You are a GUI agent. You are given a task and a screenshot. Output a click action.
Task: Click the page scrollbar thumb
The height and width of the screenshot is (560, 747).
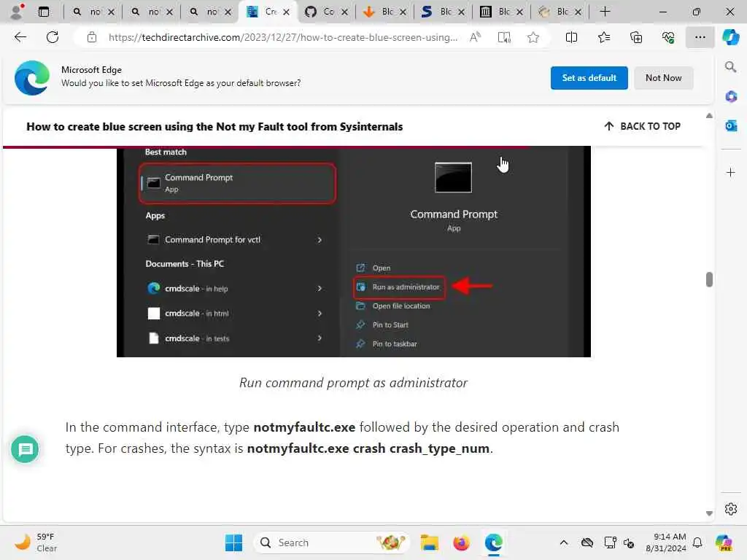[x=709, y=279]
